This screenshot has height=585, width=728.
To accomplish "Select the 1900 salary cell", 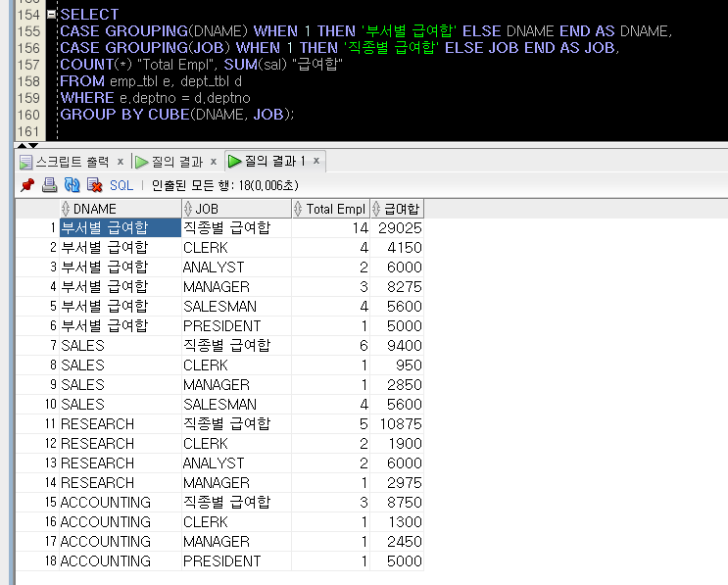I will (x=398, y=443).
